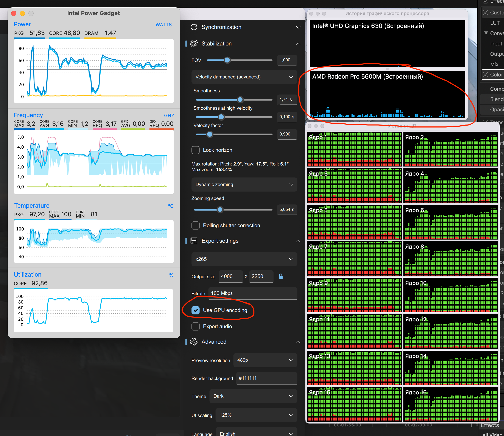The image size is (504, 436).
Task: Click the Export settings floppy disk icon
Action: [193, 241]
